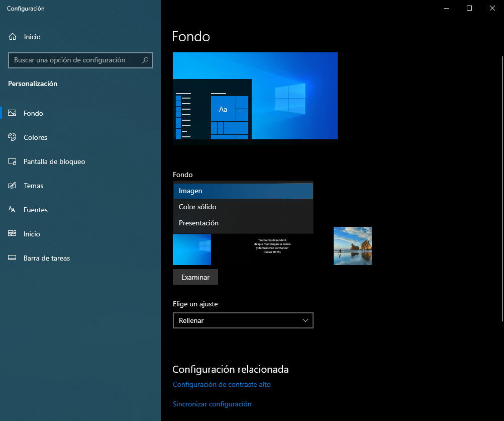The width and height of the screenshot is (504, 421).
Task: Open Temas via its brush icon
Action: tap(13, 186)
